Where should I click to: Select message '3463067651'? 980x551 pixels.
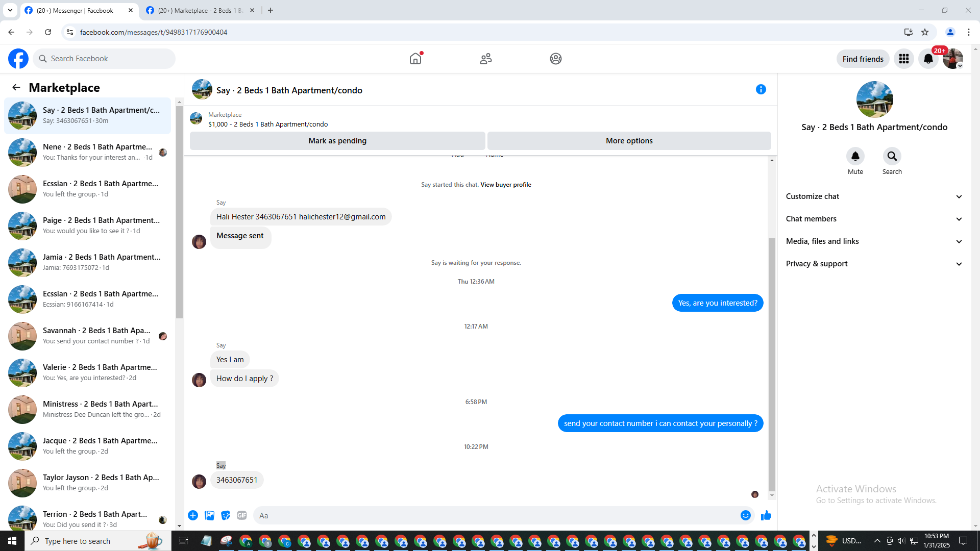[x=237, y=480]
